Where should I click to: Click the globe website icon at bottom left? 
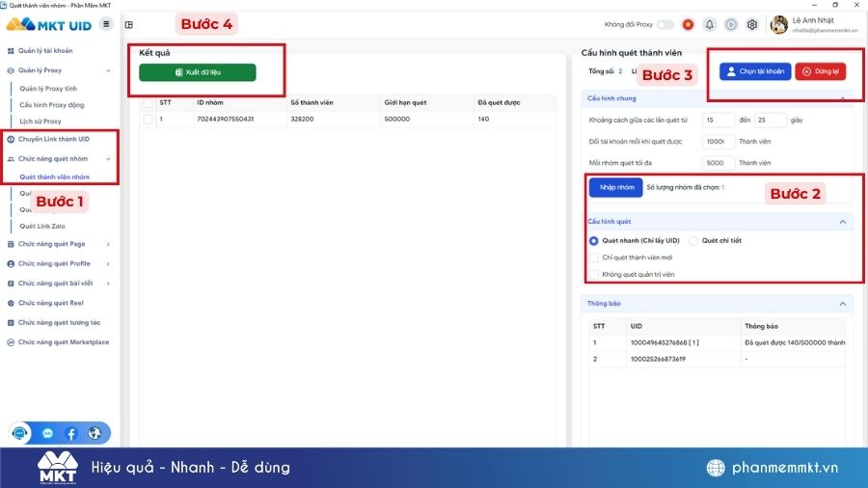(95, 433)
